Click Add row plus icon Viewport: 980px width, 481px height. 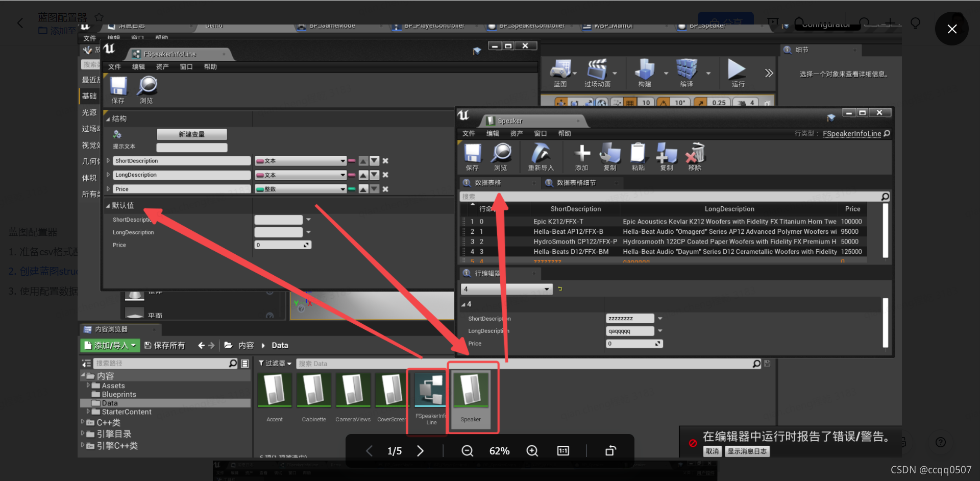coord(582,157)
